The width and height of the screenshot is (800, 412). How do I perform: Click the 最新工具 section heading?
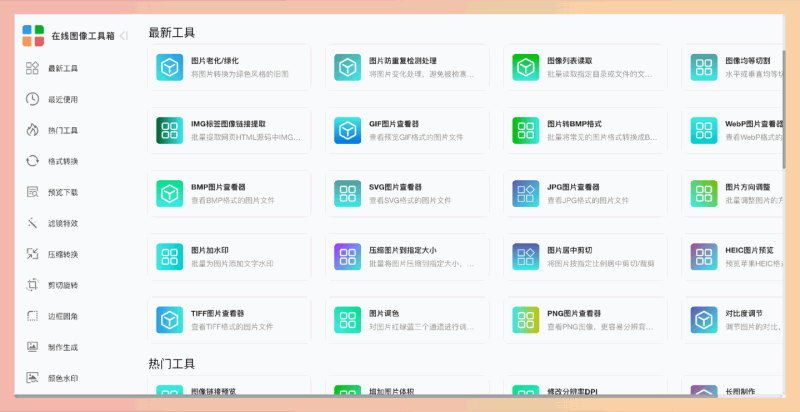(171, 33)
